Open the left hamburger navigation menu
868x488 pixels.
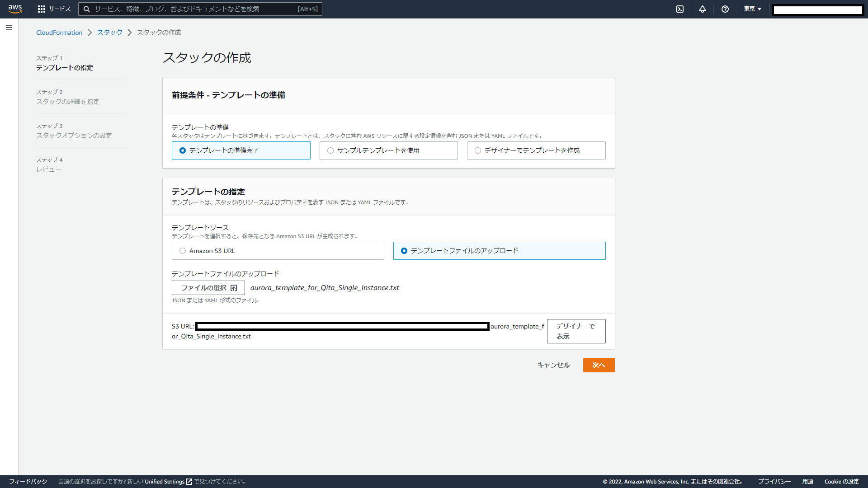pyautogui.click(x=9, y=28)
